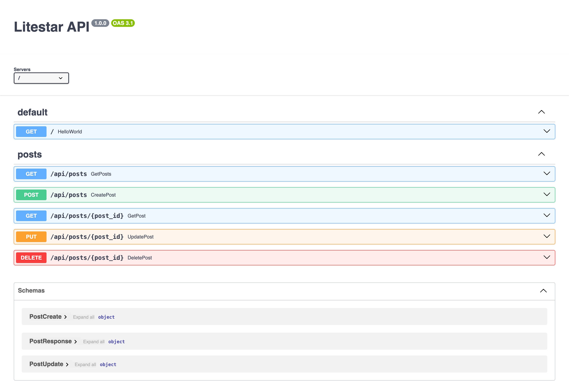
Task: Expand the PostCreate schema arrow
Action: pyautogui.click(x=65, y=317)
